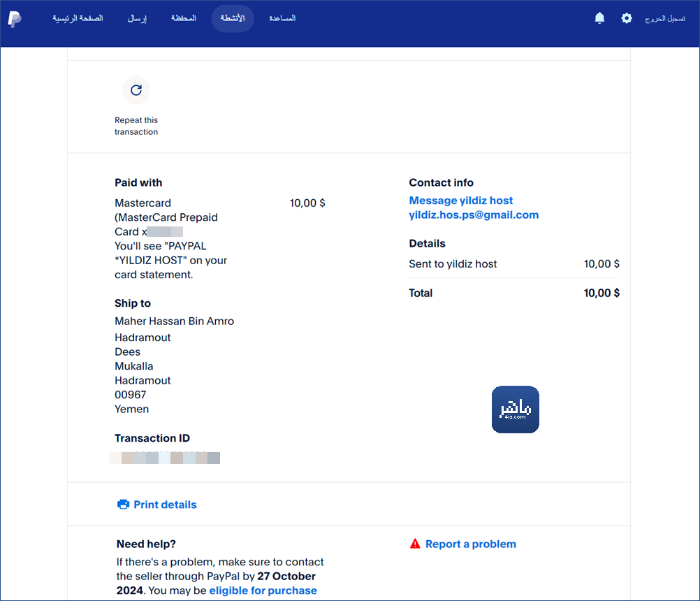Image resolution: width=700 pixels, height=601 pixels.
Task: Click the red warning triangle icon
Action: (415, 544)
